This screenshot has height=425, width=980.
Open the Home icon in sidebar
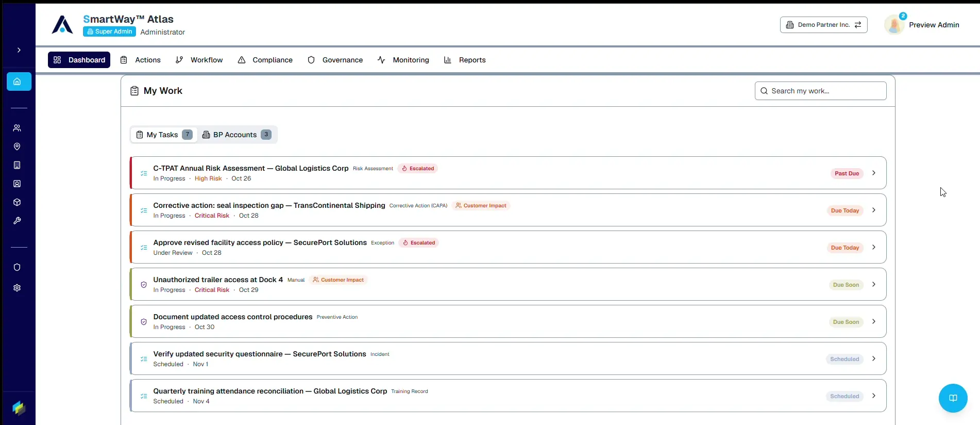tap(19, 81)
